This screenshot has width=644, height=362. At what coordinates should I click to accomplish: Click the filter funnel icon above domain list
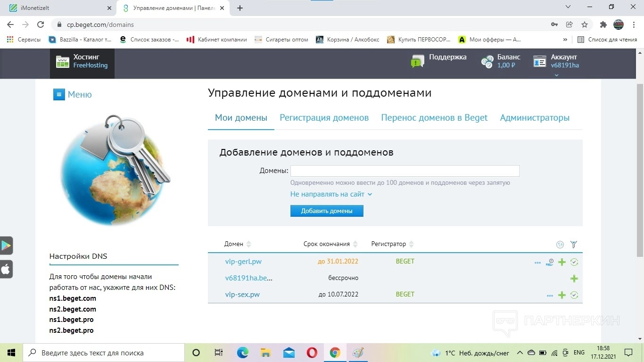(x=573, y=244)
